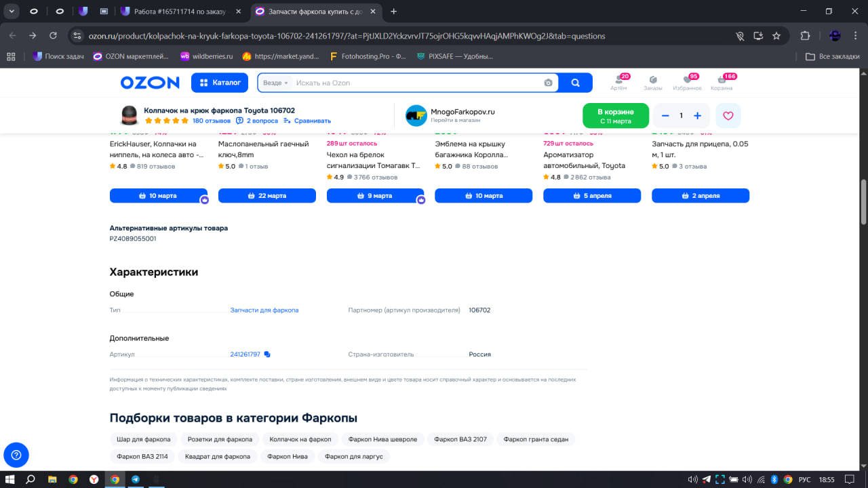Select the Фаркоп ВАЗ 2107 chip
Image resolution: width=868 pixels, height=488 pixels.
460,439
